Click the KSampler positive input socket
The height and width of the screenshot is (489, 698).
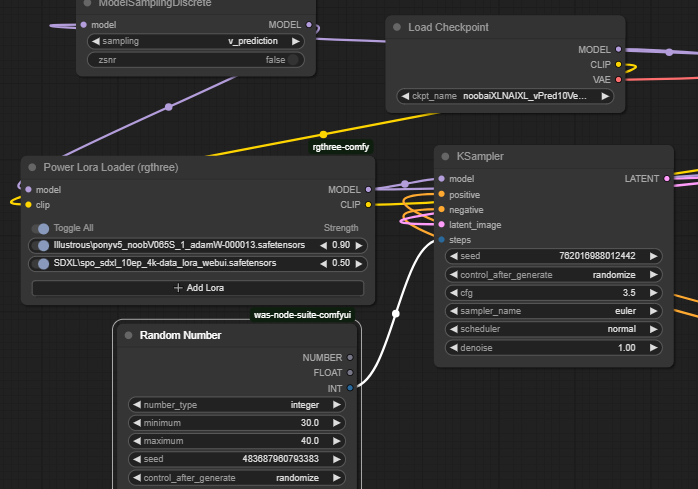tap(441, 194)
